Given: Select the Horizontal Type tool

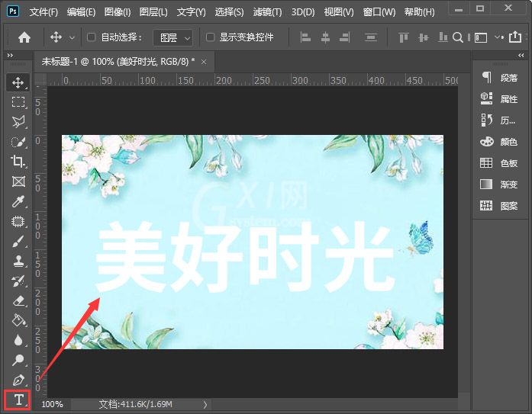Looking at the screenshot, I should coord(18,400).
